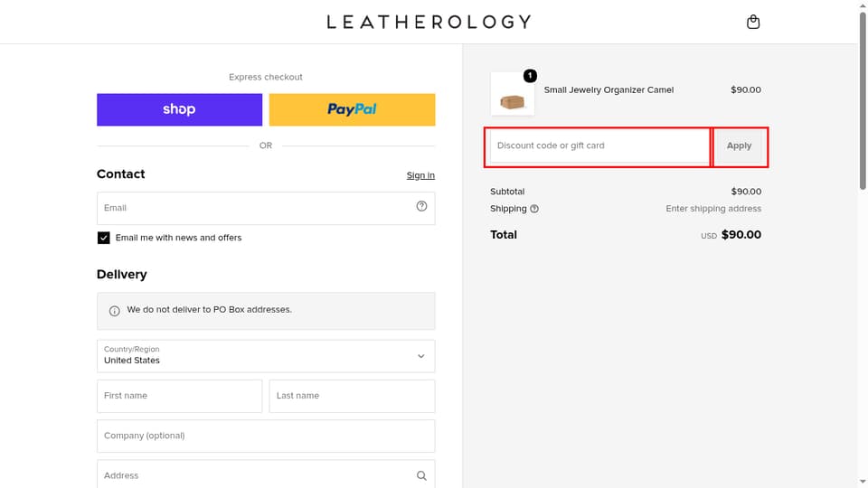Click the address search magnifier icon

coord(422,476)
